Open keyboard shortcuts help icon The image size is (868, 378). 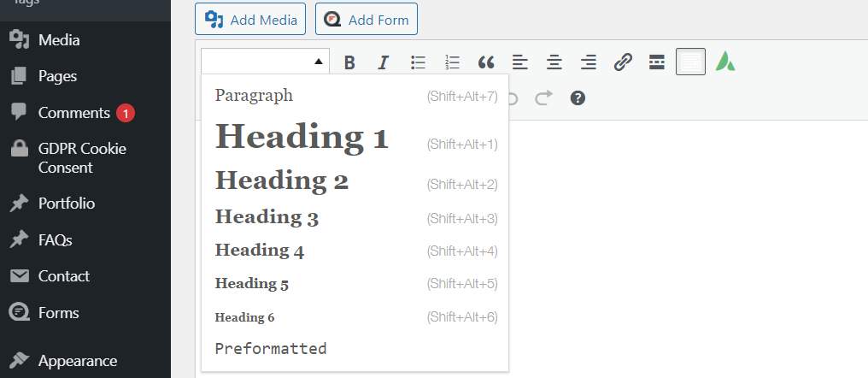pos(578,98)
